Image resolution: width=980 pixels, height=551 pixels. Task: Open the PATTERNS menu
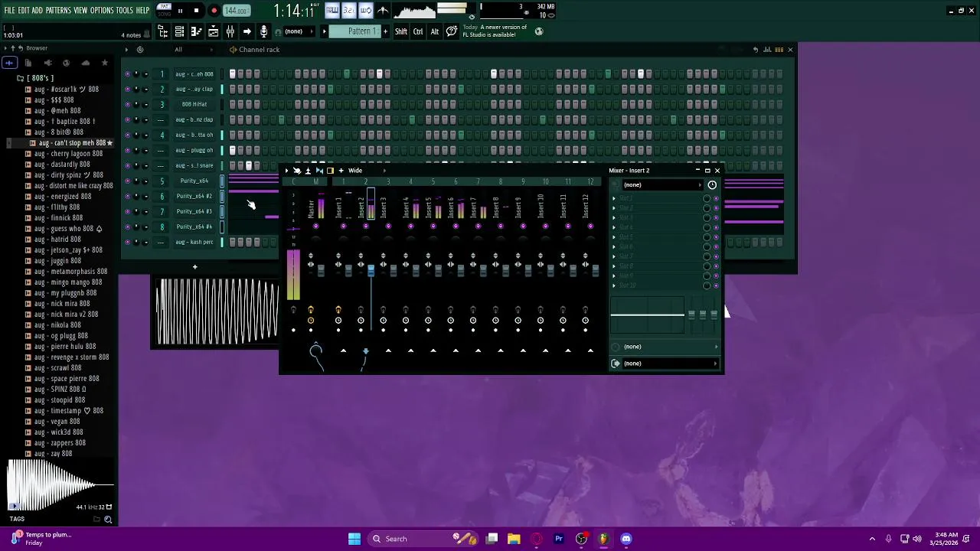point(58,11)
